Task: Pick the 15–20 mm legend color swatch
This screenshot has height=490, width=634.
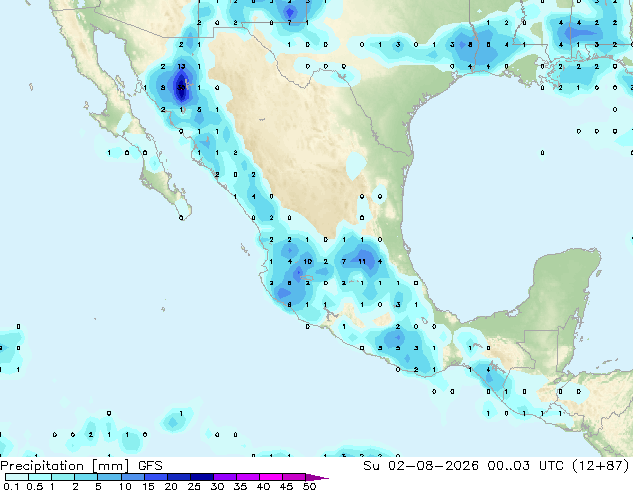Action: click(x=156, y=477)
